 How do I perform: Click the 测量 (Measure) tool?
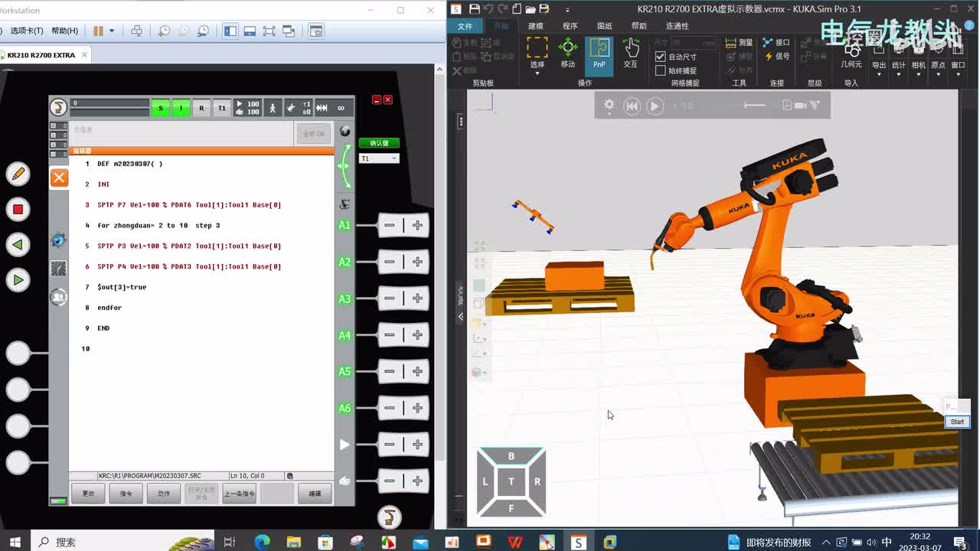pyautogui.click(x=739, y=43)
